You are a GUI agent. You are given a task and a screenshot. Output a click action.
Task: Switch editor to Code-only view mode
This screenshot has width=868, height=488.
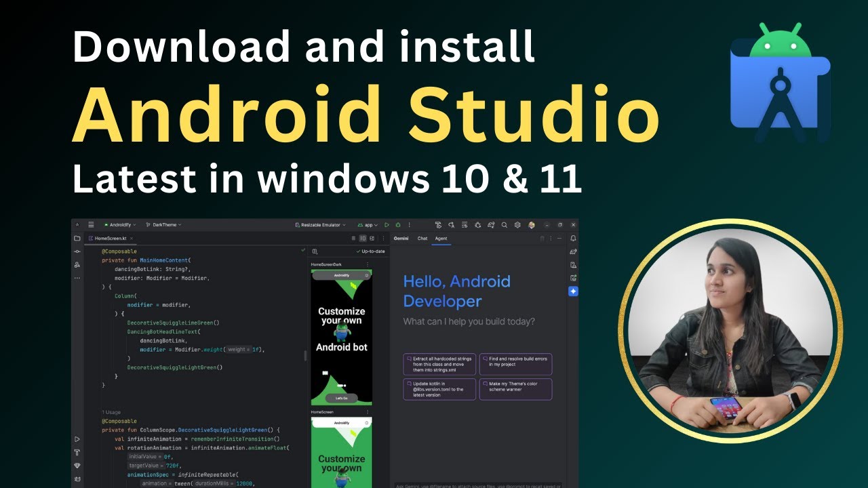tap(353, 239)
